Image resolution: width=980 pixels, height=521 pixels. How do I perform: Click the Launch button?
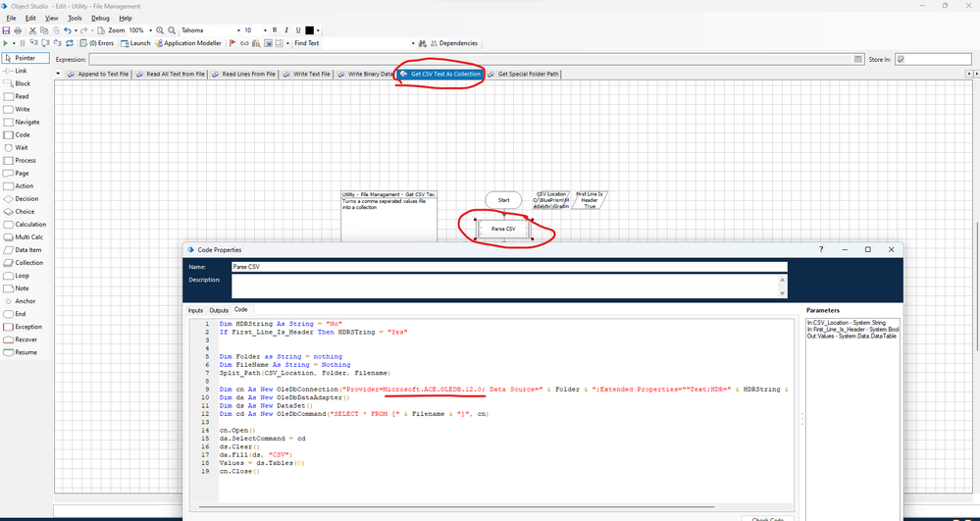click(135, 43)
